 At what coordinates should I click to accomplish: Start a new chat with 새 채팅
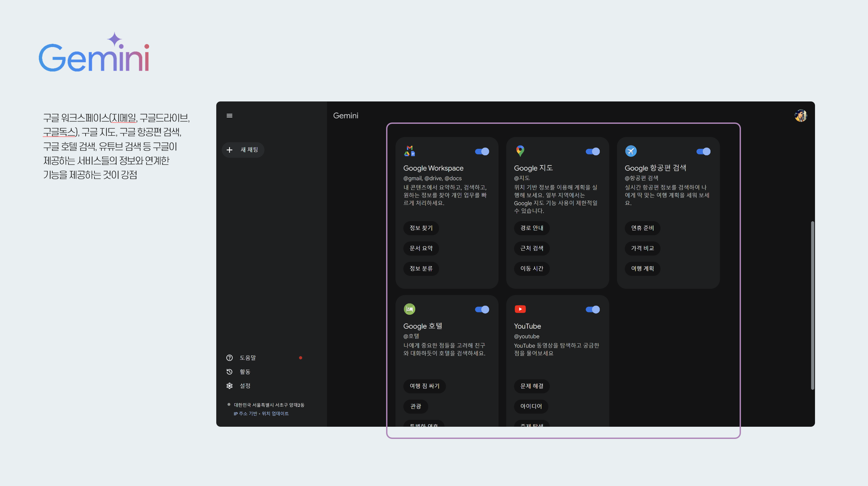243,149
